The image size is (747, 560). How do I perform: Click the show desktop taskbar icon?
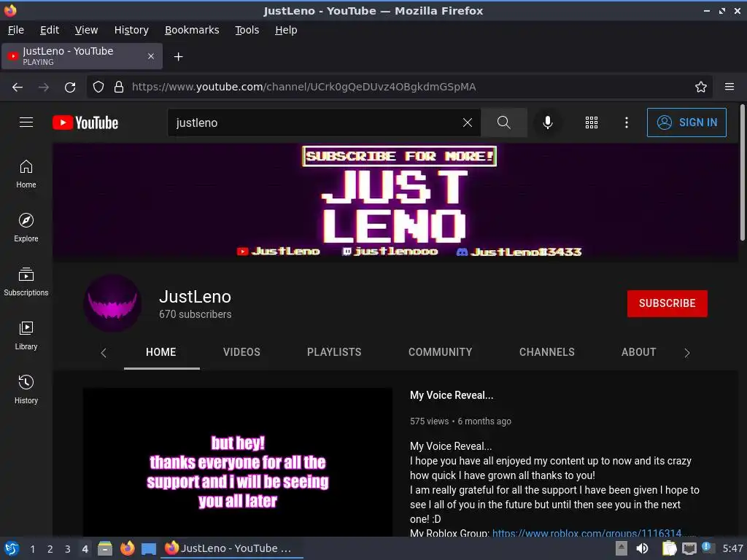149,549
